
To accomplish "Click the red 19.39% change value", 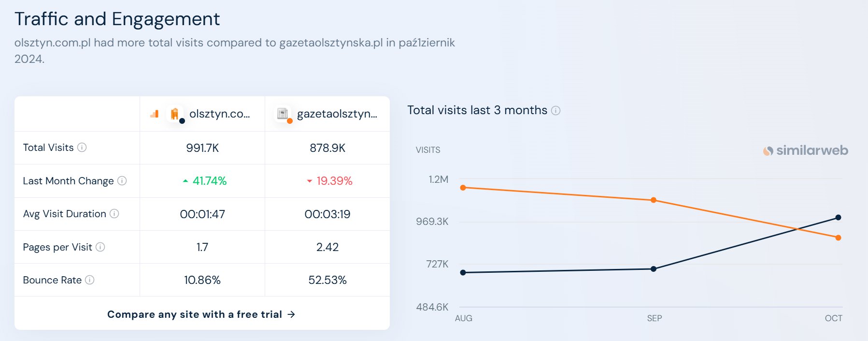I will pyautogui.click(x=329, y=181).
